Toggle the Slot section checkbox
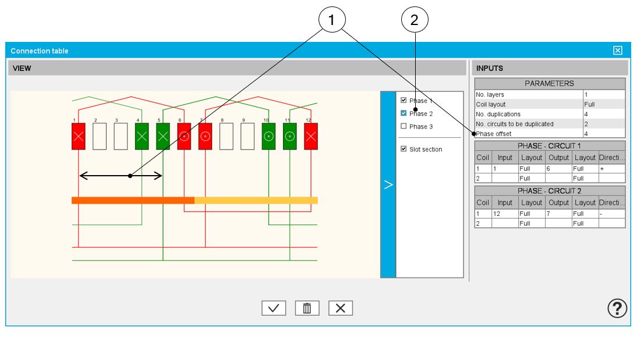The image size is (644, 338). point(404,150)
